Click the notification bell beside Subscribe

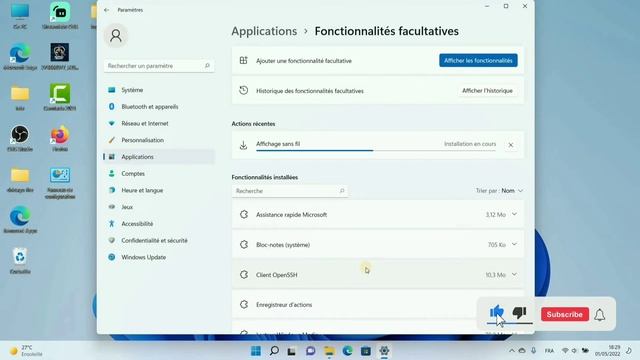point(600,315)
